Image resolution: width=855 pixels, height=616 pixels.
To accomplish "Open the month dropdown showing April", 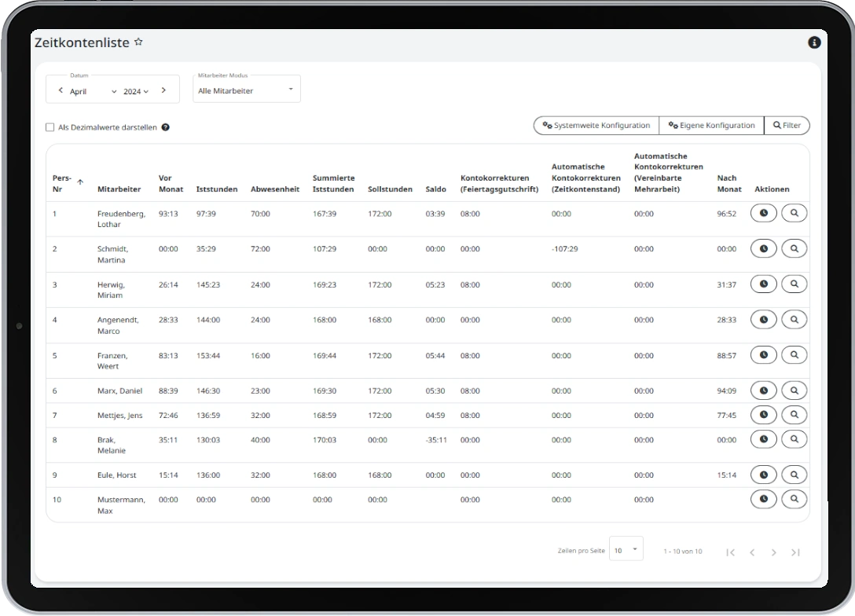I will coord(93,91).
